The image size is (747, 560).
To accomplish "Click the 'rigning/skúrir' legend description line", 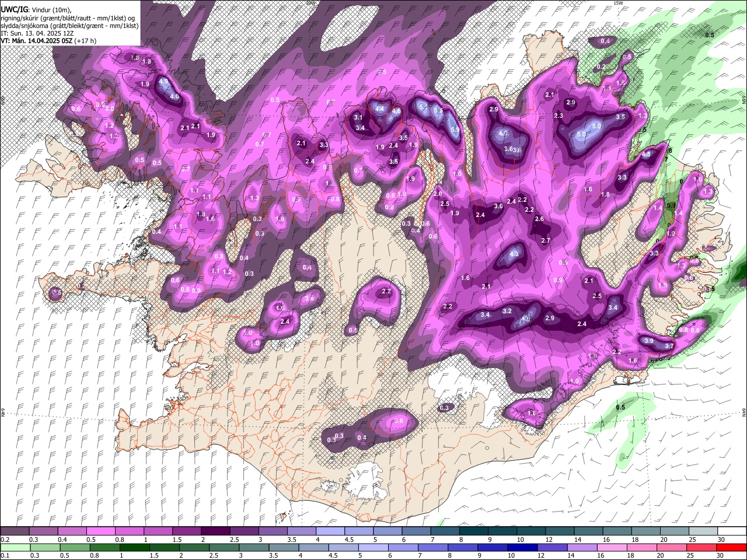I will click(69, 17).
